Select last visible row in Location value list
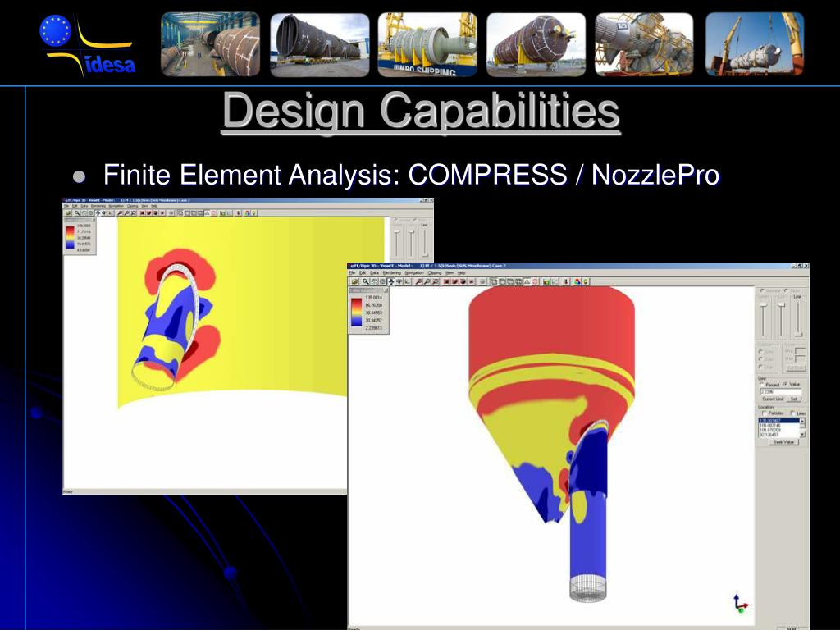840x630 pixels. click(779, 435)
